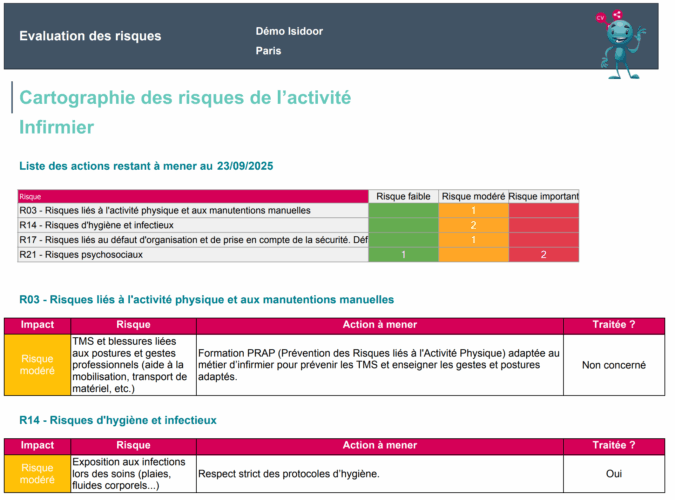The height and width of the screenshot is (500, 675).
Task: Click the R03 section heading above the detail table
Action: (206, 299)
